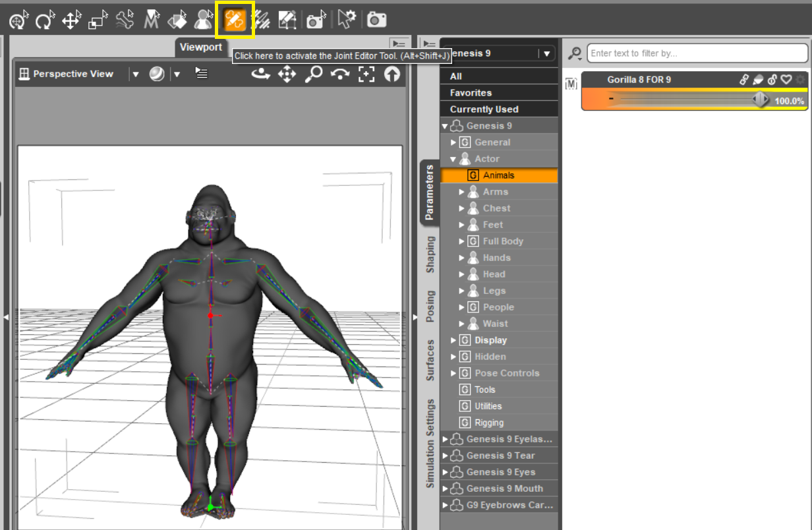The image size is (812, 530).
Task: Click the Reset View arrow icon in viewport
Action: coord(392,74)
